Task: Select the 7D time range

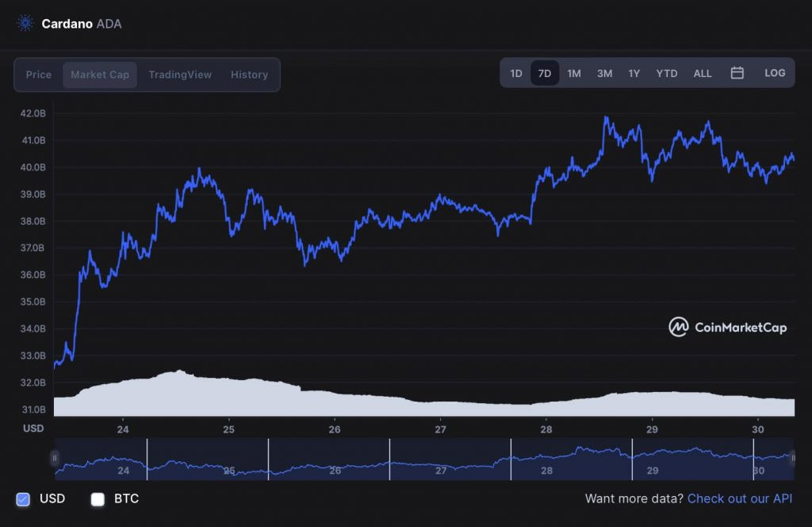Action: tap(545, 74)
